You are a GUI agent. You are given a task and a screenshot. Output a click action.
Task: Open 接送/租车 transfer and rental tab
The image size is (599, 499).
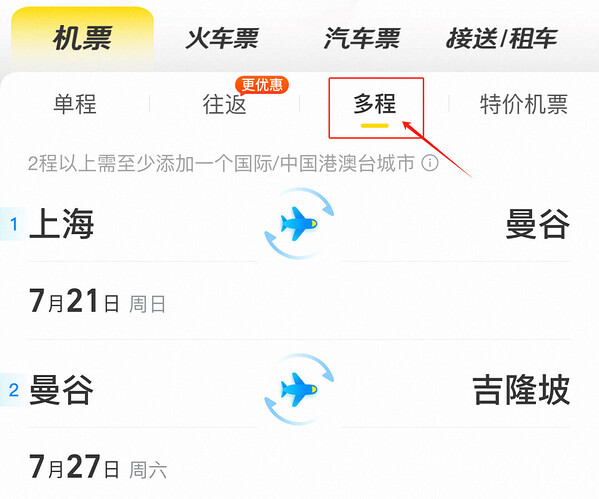click(x=502, y=39)
